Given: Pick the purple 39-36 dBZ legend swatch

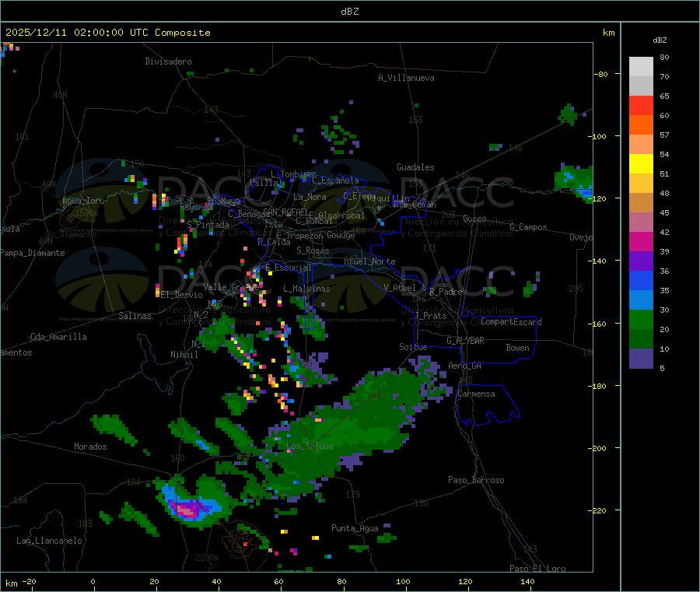Looking at the screenshot, I should (x=641, y=261).
